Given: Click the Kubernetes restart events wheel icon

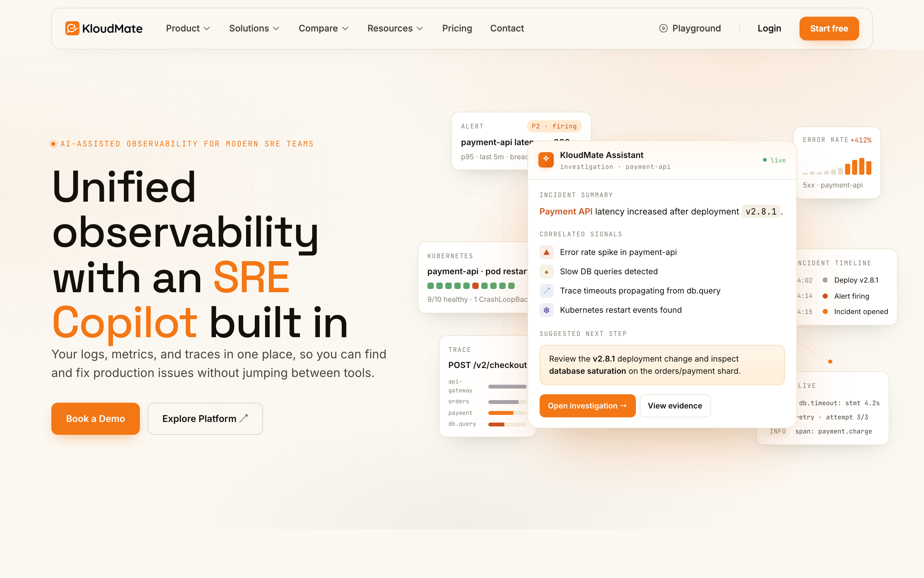Looking at the screenshot, I should 546,310.
